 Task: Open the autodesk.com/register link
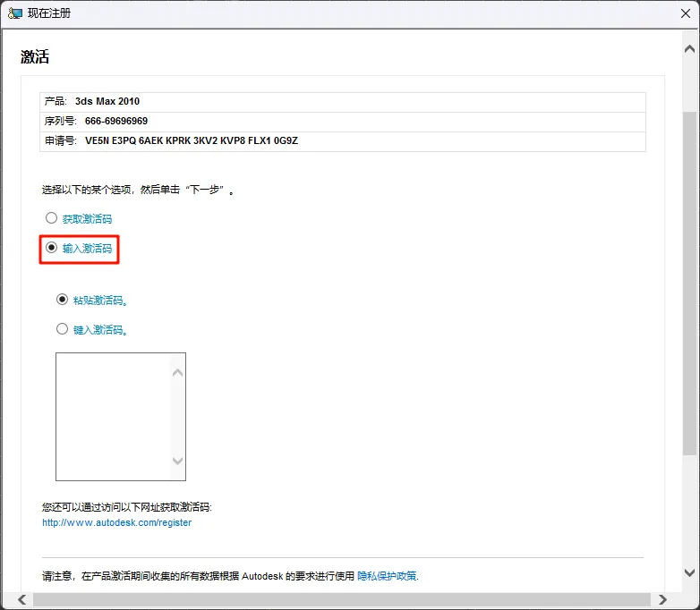pyautogui.click(x=117, y=522)
